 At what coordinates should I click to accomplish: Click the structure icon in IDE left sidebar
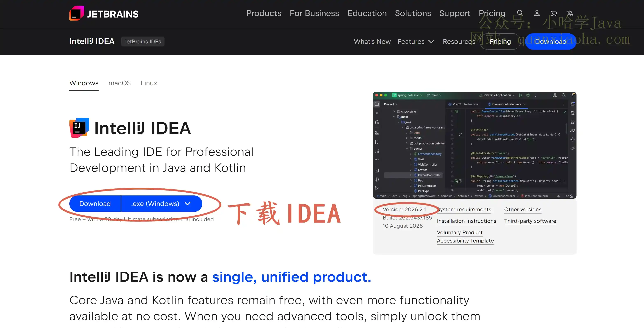coord(377,133)
